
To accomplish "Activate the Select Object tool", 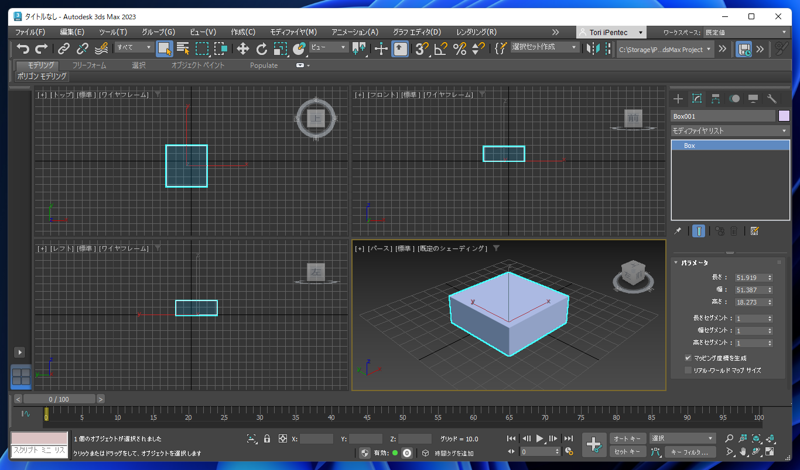I will point(164,48).
